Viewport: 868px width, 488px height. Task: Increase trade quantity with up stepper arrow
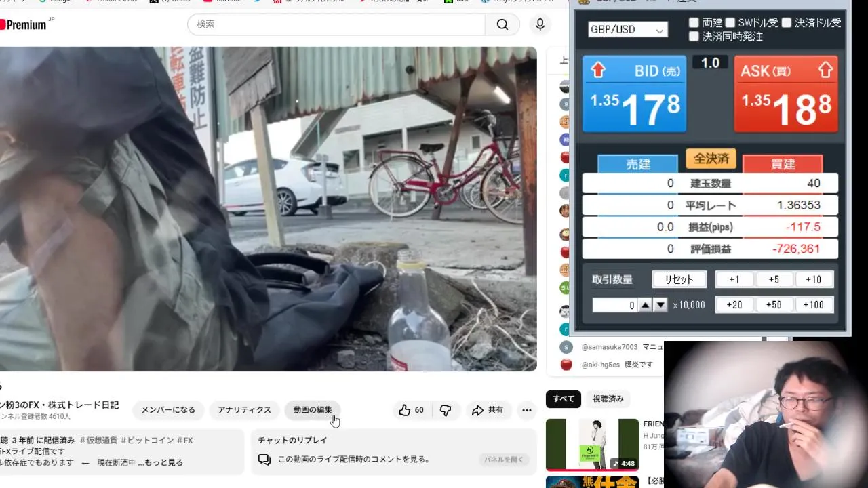tap(646, 305)
